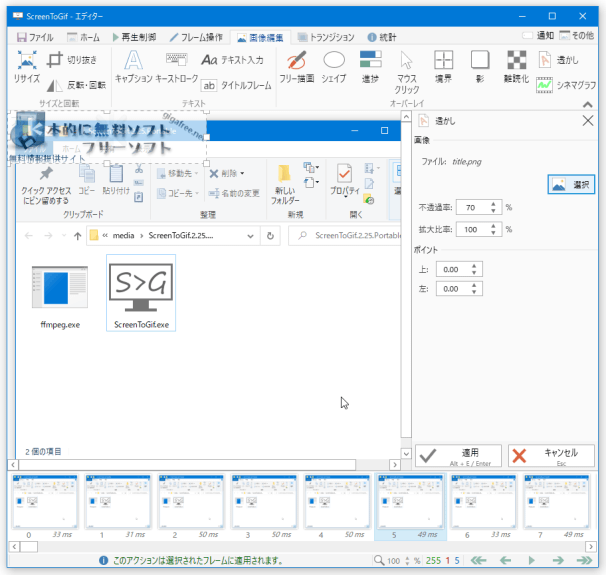Increase the 不透過率 opacity value
This screenshot has height=575, width=606.
click(497, 204)
